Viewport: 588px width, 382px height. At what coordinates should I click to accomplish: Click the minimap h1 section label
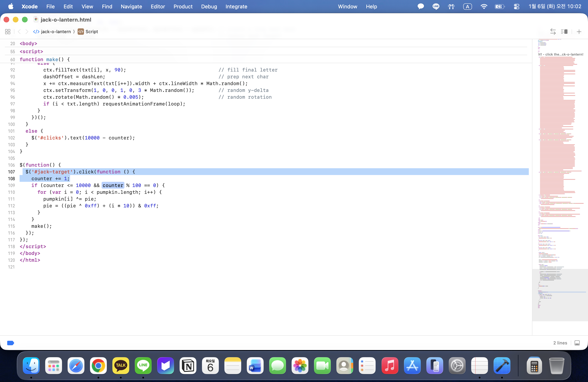tap(561, 54)
